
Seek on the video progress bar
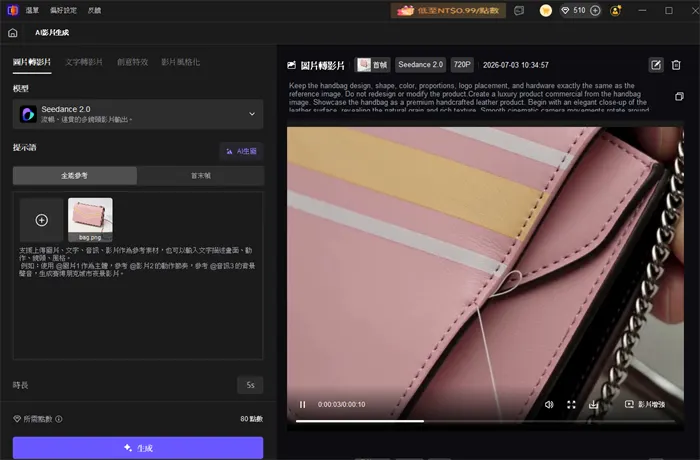(x=485, y=421)
